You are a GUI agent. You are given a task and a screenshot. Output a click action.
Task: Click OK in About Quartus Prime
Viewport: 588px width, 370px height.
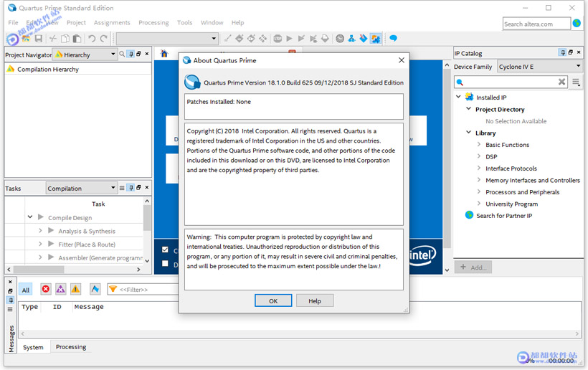(x=273, y=300)
